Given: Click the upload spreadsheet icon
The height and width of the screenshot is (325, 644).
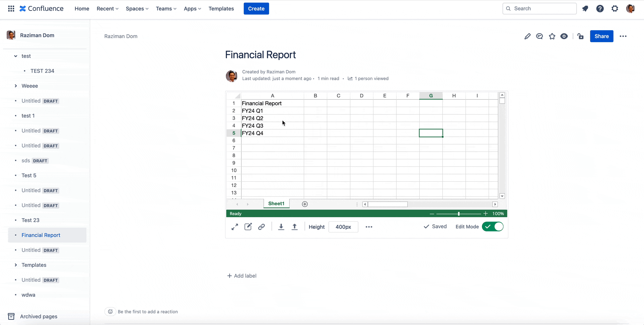Looking at the screenshot, I should [x=294, y=227].
